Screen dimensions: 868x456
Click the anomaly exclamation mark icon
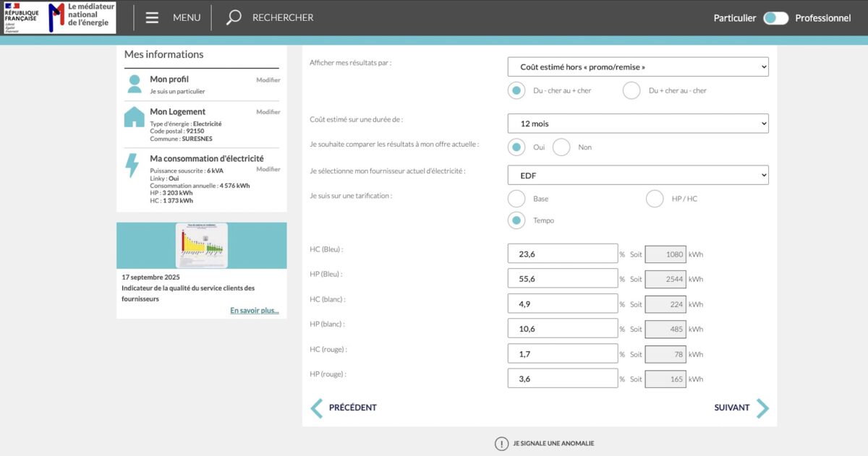(501, 444)
